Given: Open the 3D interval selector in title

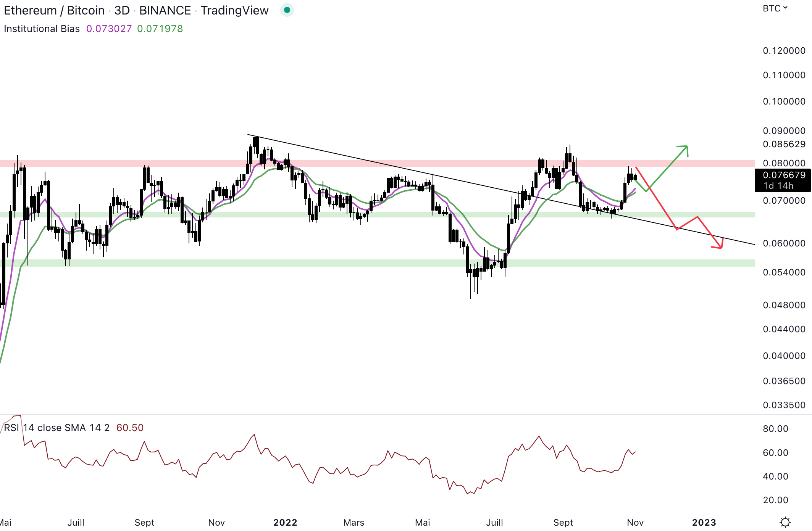Looking at the screenshot, I should point(122,10).
